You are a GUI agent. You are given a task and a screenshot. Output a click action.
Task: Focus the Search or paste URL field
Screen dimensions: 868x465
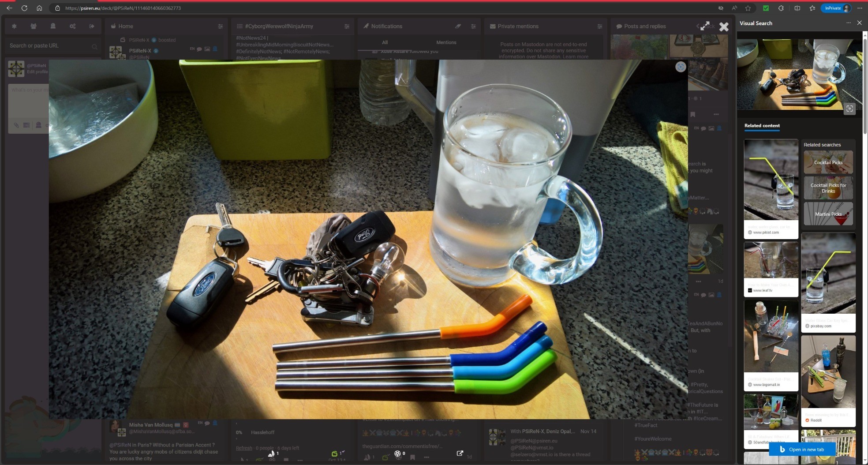click(53, 46)
